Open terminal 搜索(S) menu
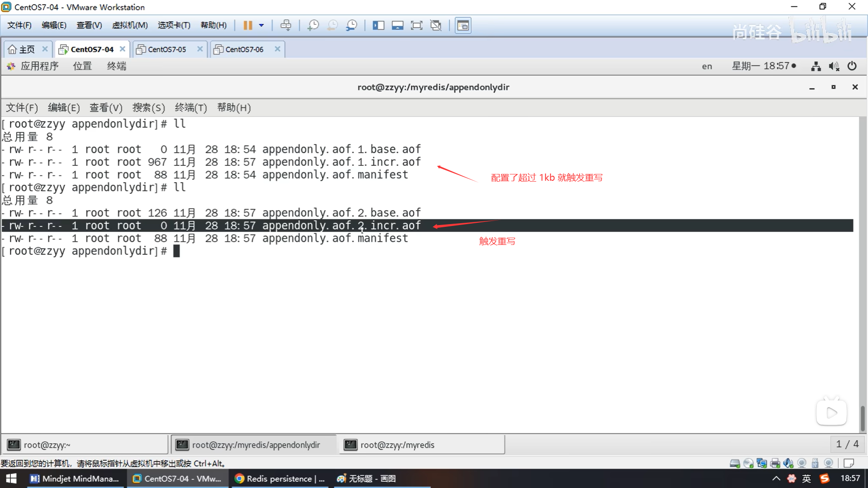868x488 pixels. [148, 108]
